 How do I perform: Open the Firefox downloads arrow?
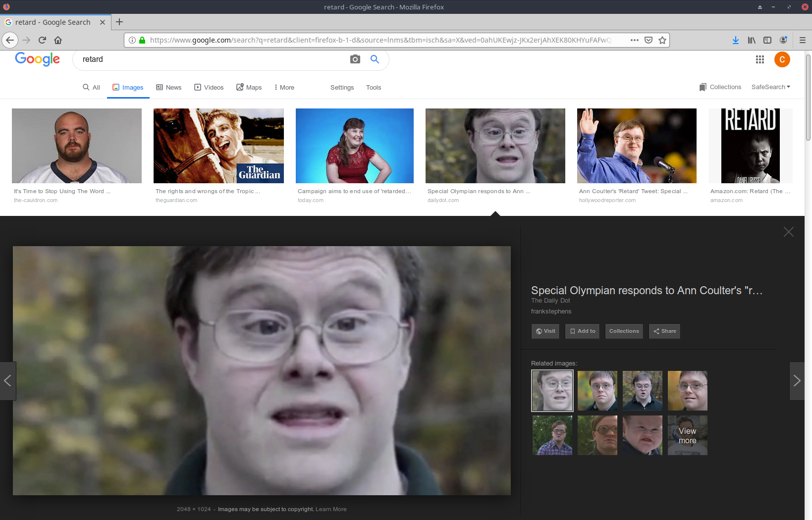click(x=736, y=40)
